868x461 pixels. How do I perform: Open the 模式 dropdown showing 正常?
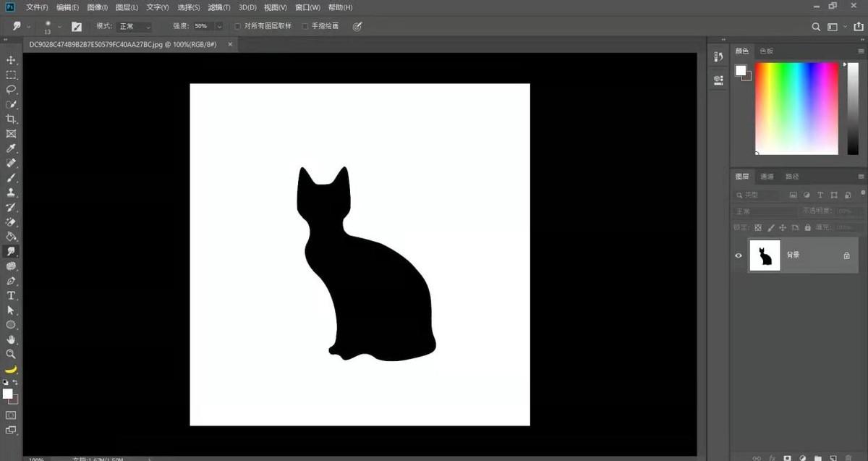[134, 27]
